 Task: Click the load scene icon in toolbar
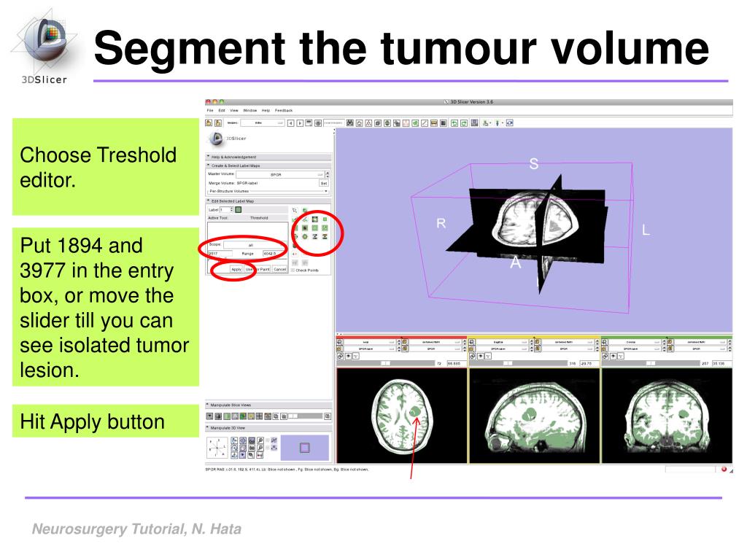pyautogui.click(x=209, y=122)
